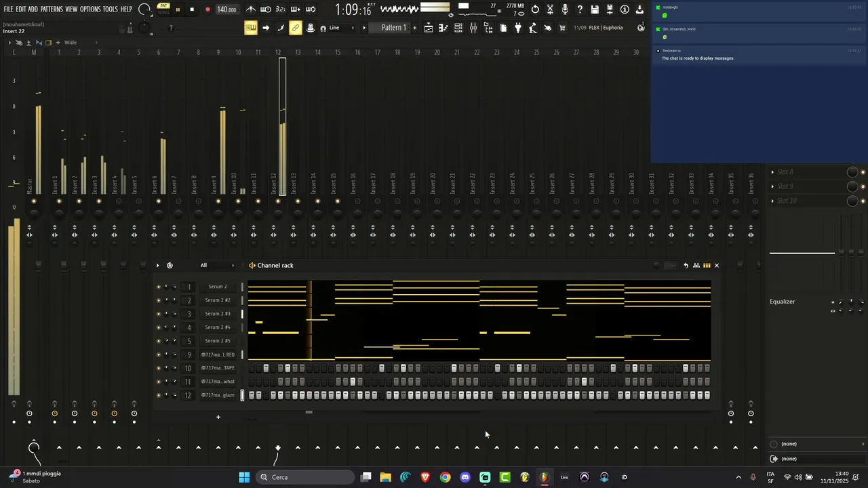This screenshot has width=868, height=488.
Task: Arm the record button
Action: [x=208, y=9]
